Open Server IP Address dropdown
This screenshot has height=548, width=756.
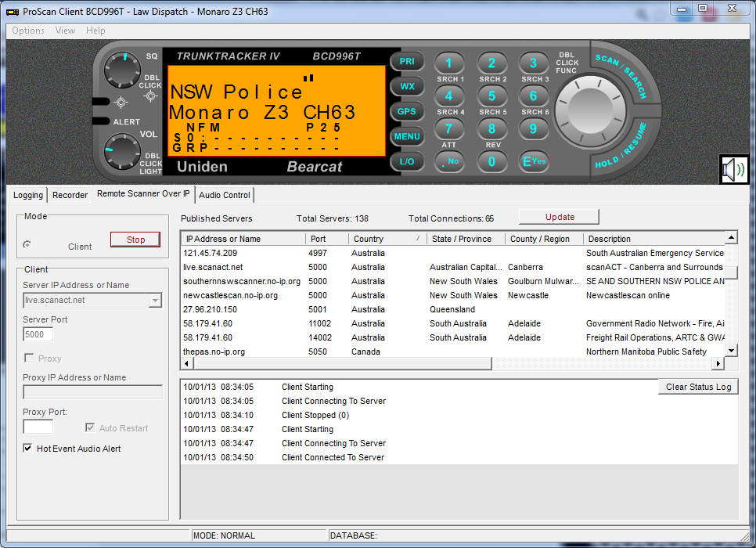coord(155,301)
